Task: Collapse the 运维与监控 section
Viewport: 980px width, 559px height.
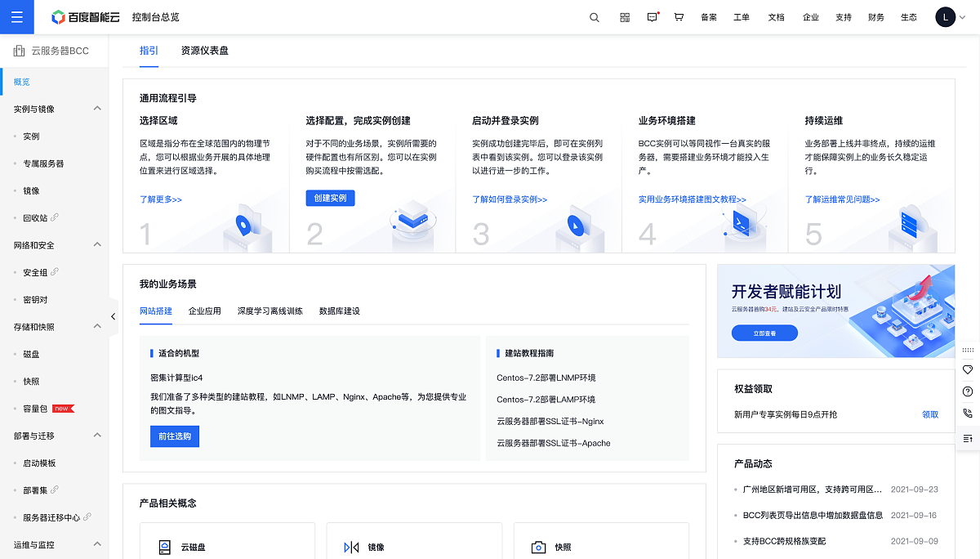Action: tap(96, 544)
